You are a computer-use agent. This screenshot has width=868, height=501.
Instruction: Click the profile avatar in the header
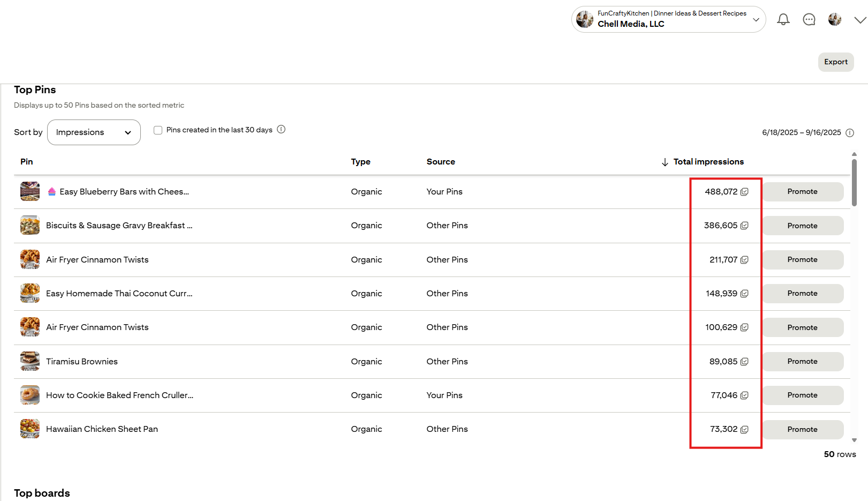pos(834,20)
